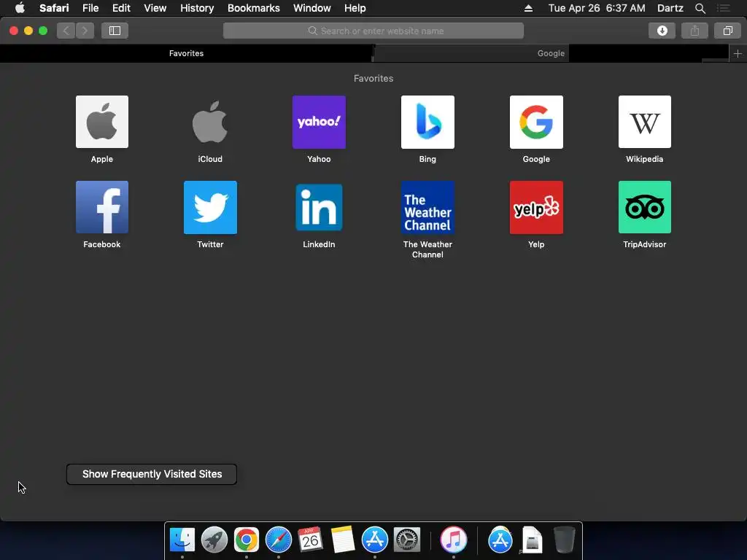Open the LinkedIn favorite tile
The image size is (747, 560).
(319, 207)
